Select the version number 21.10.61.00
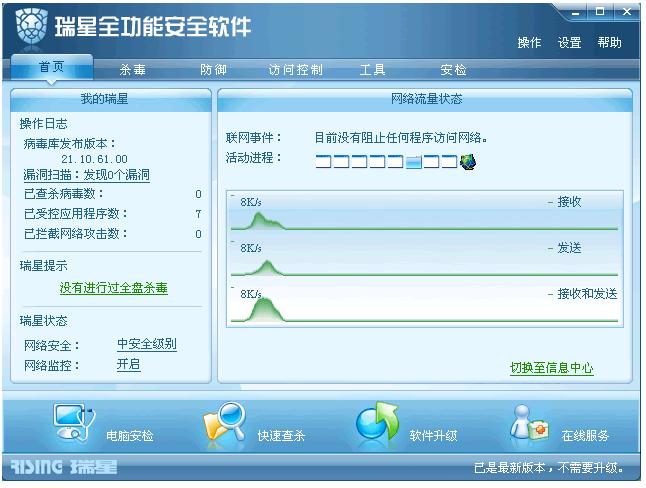646x488 pixels. pos(94,159)
